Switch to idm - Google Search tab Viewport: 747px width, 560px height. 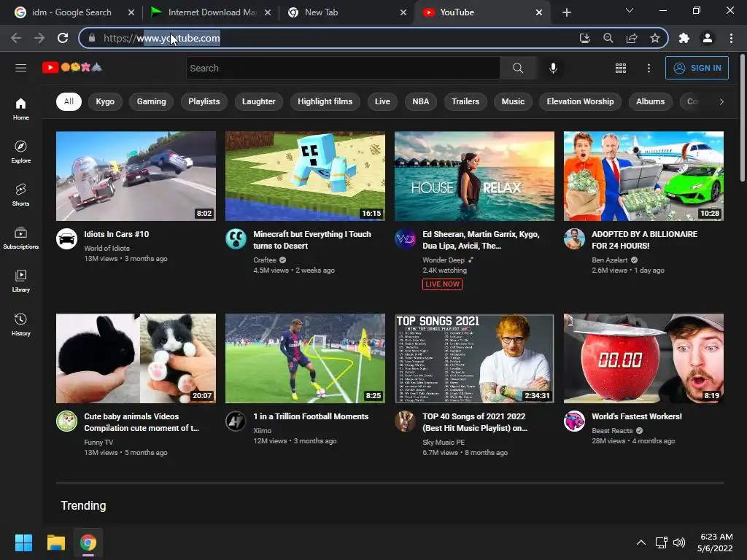(x=71, y=12)
